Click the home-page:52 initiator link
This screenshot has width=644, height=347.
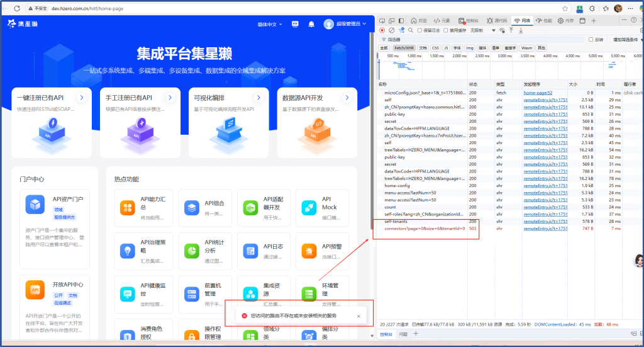[x=538, y=93]
